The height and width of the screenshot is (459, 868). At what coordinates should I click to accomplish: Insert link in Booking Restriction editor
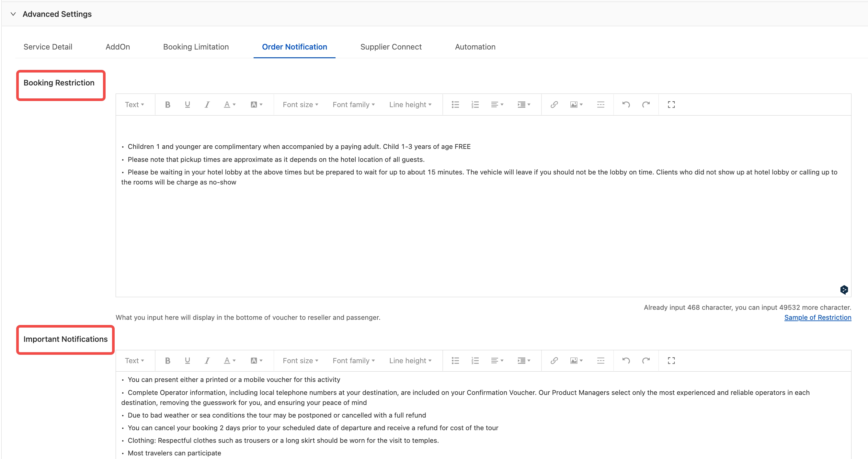554,105
